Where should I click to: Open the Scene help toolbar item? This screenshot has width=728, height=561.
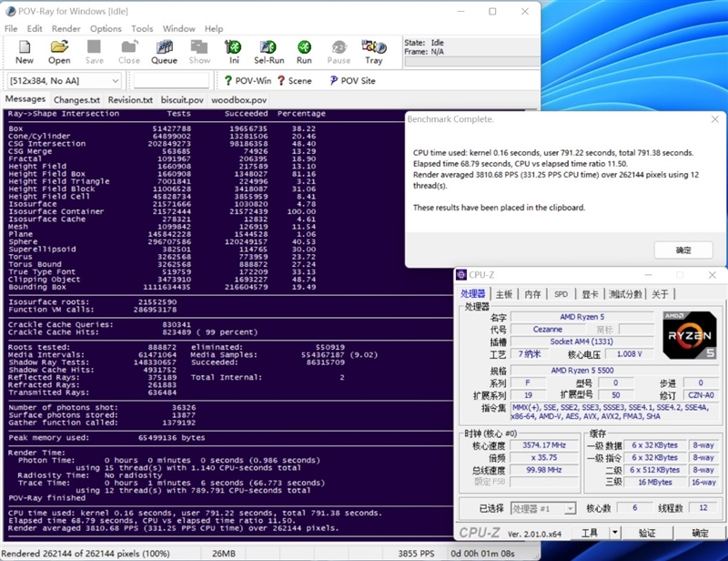pyautogui.click(x=293, y=81)
